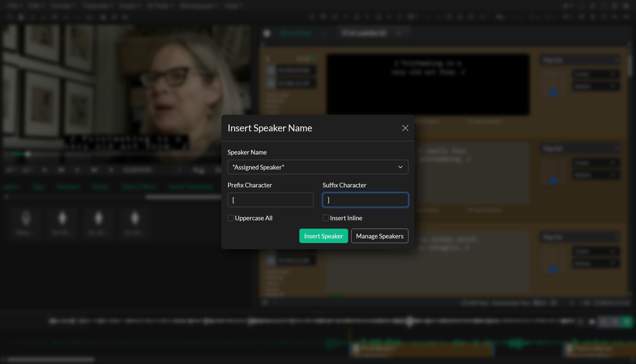Open Manage Speakers
The height and width of the screenshot is (364, 636).
click(x=379, y=236)
